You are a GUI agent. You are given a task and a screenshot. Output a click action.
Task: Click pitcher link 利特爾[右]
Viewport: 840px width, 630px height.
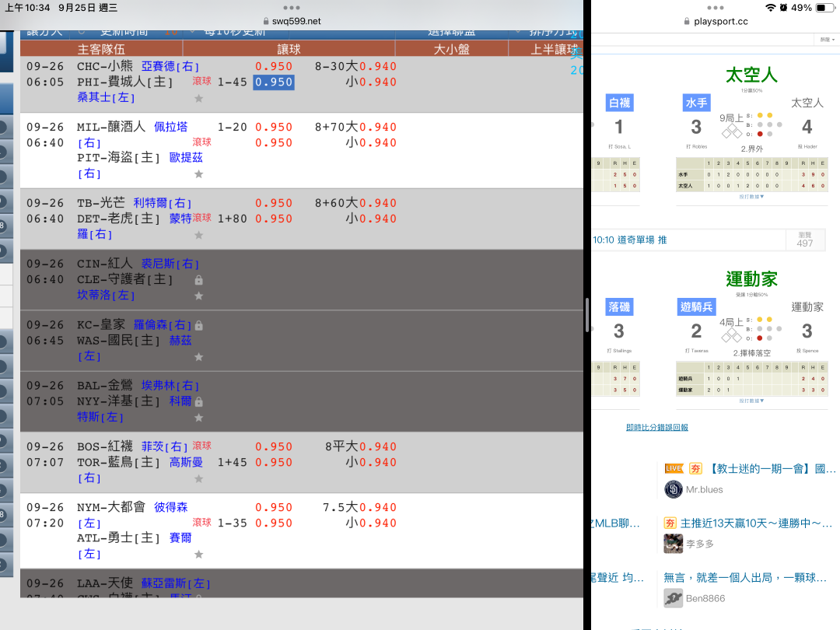[163, 203]
